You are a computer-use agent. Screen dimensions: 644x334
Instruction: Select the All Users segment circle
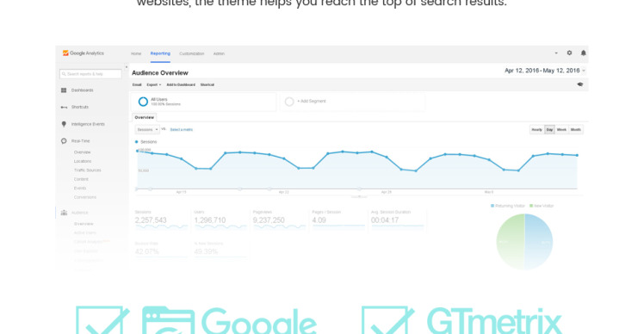coord(143,102)
